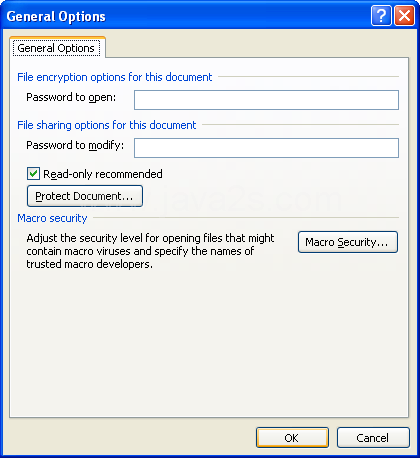The width and height of the screenshot is (420, 458).
Task: Focus the Password to modify text box
Action: [266, 148]
